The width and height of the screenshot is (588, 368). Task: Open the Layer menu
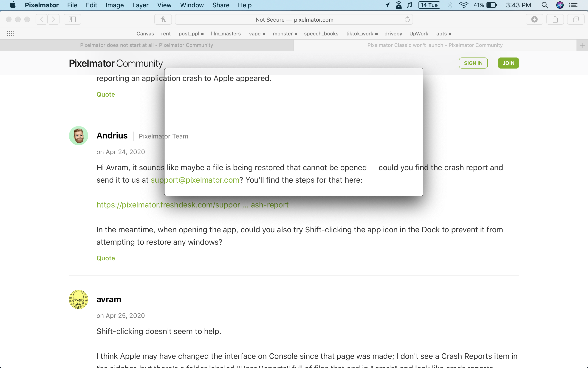[140, 5]
